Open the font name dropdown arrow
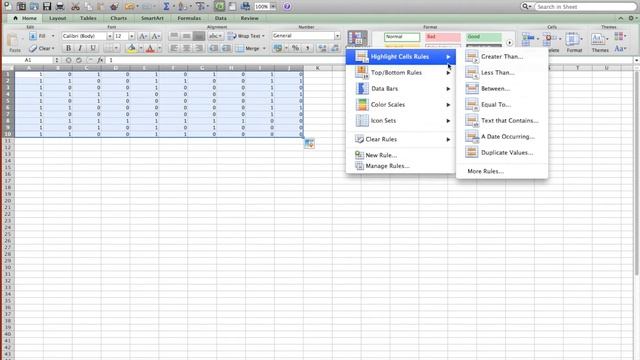This screenshot has width=640, height=360. (109, 36)
